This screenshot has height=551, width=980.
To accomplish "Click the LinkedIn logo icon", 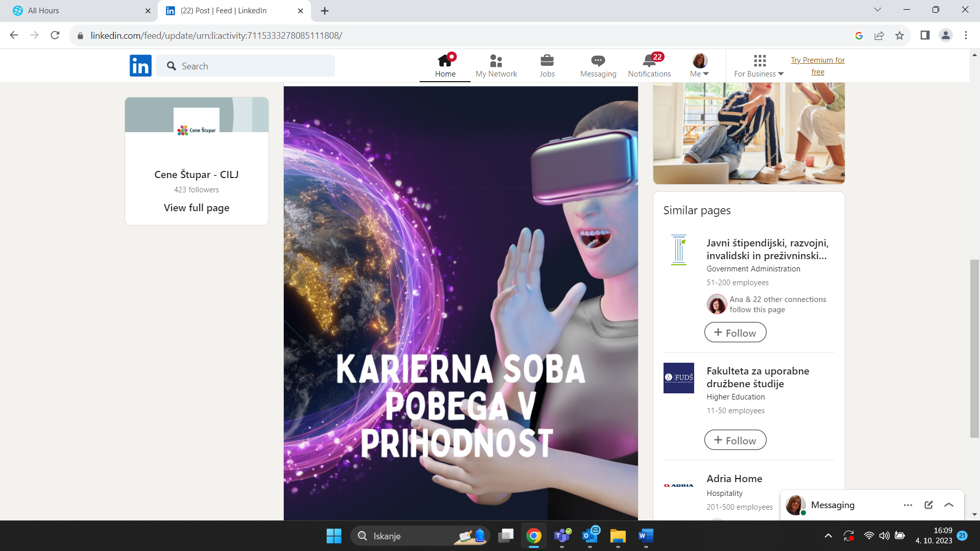I will [x=140, y=66].
